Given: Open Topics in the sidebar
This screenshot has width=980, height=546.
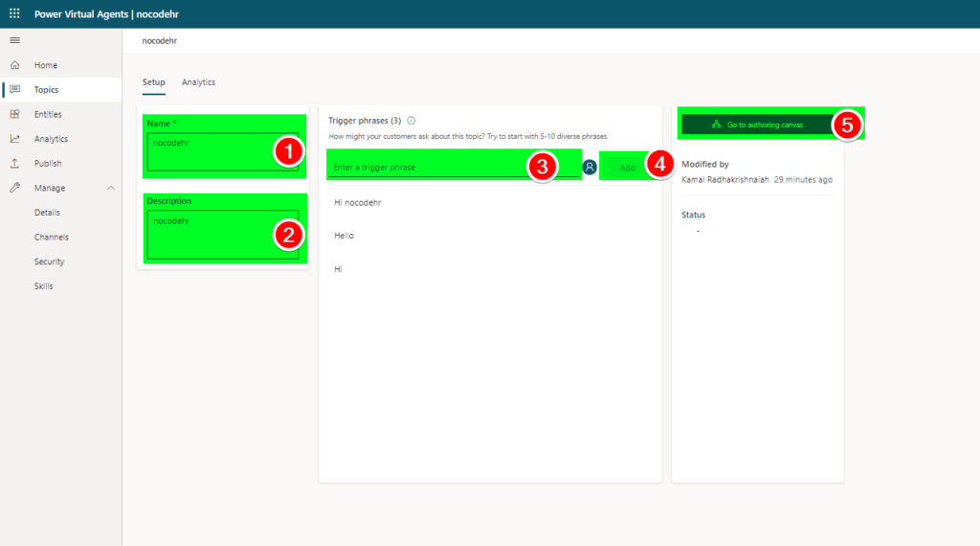Looking at the screenshot, I should point(60,89).
